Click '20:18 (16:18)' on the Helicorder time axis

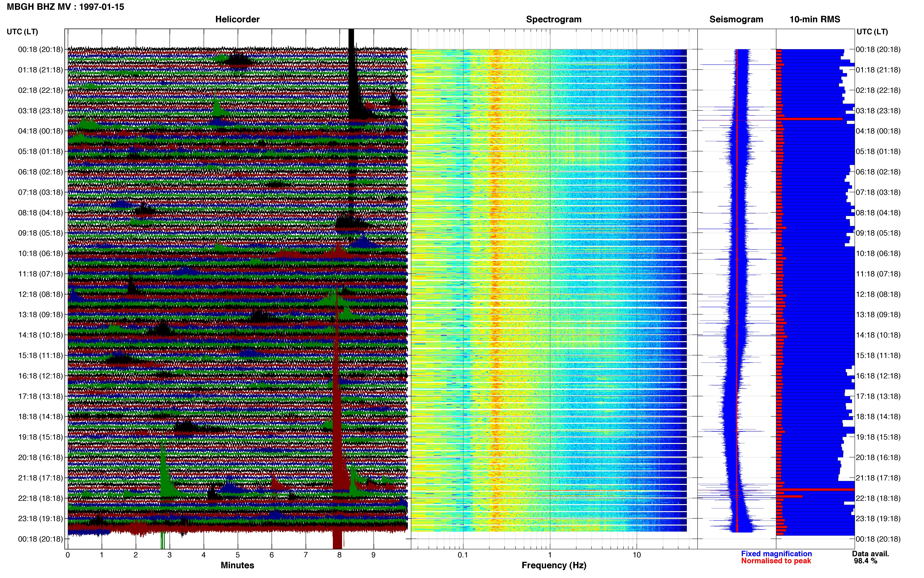click(41, 458)
